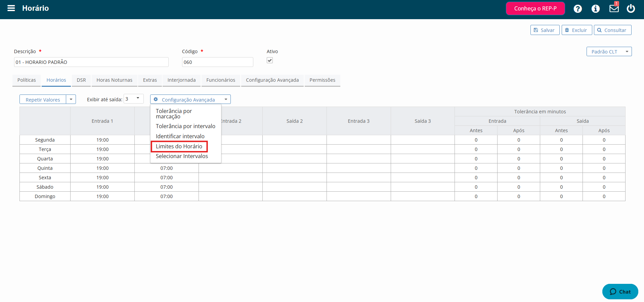Switch to the Permissões tab
The image size is (644, 302).
coord(322,80)
